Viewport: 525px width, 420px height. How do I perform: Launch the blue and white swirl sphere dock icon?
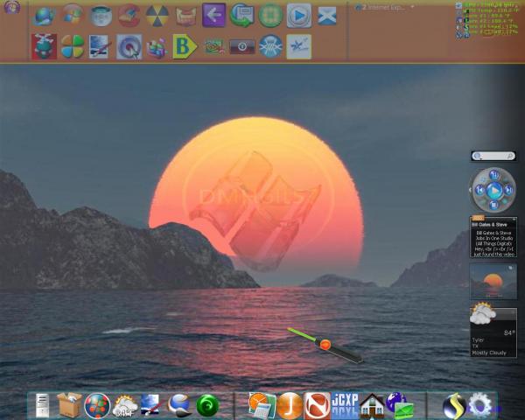click(179, 406)
